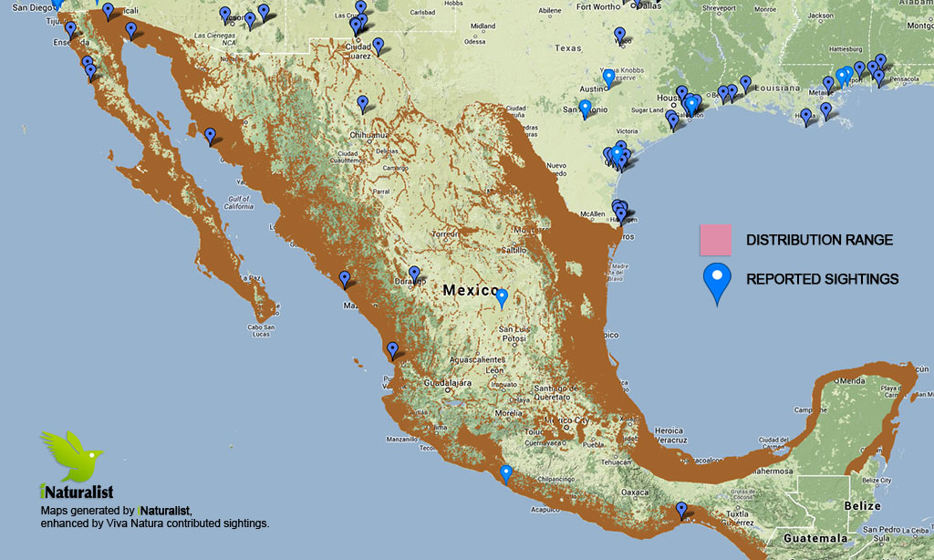Select the 'Acapulco' city label
934x560 pixels.
[x=545, y=509]
